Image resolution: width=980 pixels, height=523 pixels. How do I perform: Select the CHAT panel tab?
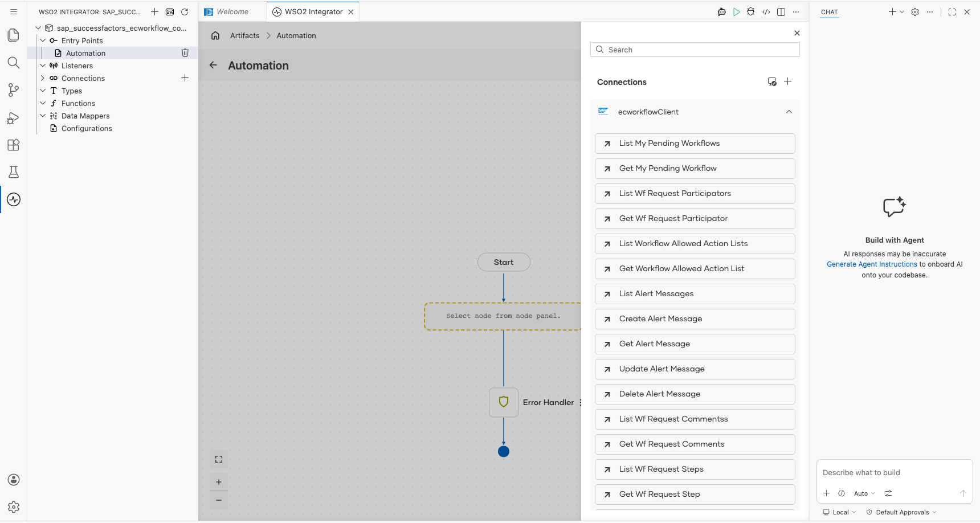tap(830, 12)
